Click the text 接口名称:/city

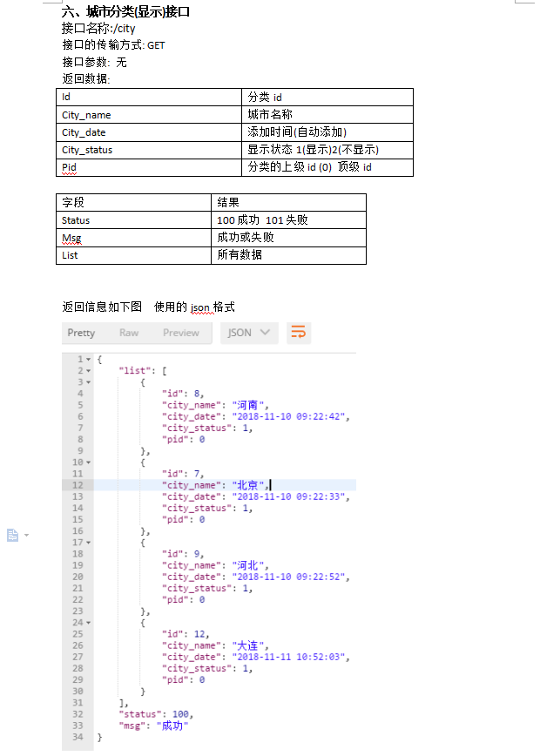pos(98,28)
